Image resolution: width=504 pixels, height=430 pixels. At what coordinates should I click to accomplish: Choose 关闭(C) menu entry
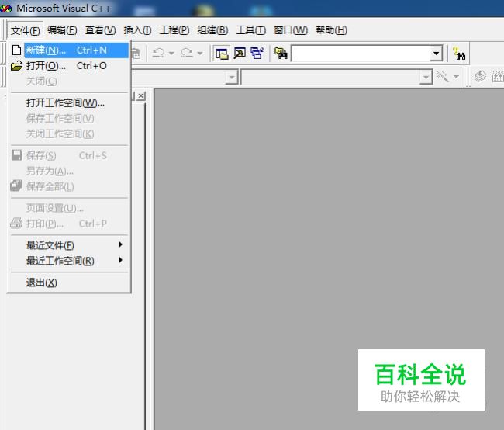[x=70, y=81]
